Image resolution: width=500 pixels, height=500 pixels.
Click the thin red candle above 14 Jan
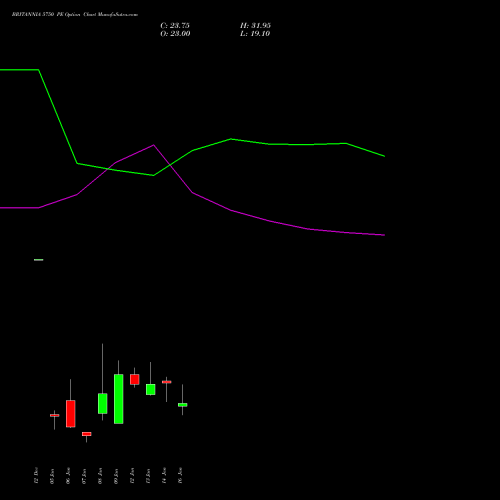[167, 382]
